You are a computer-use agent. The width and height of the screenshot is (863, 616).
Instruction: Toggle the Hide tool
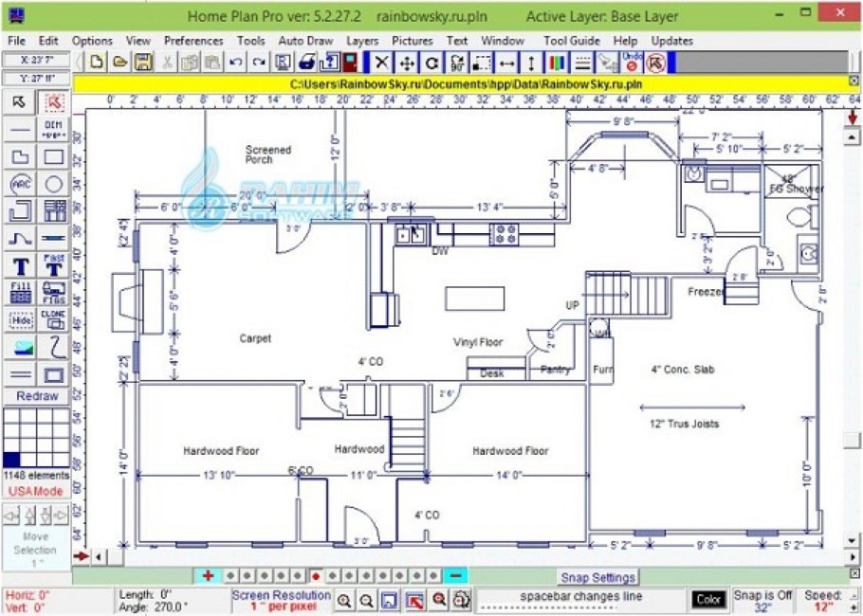click(21, 320)
